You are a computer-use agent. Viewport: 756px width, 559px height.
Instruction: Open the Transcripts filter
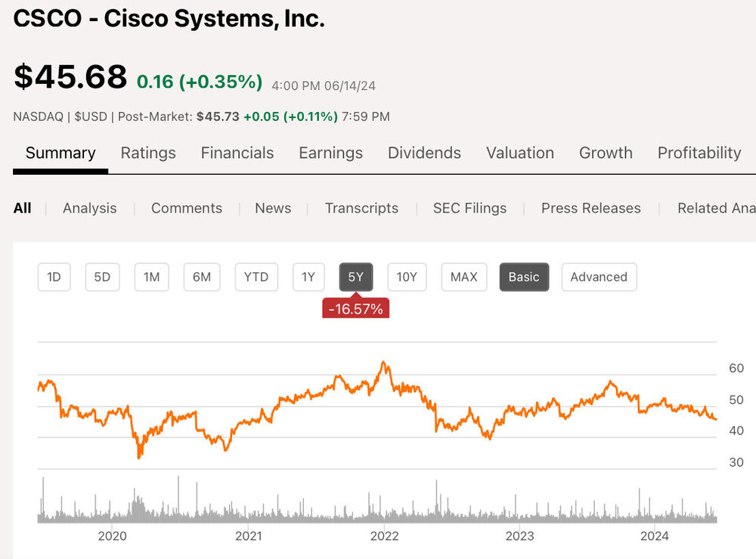click(361, 208)
